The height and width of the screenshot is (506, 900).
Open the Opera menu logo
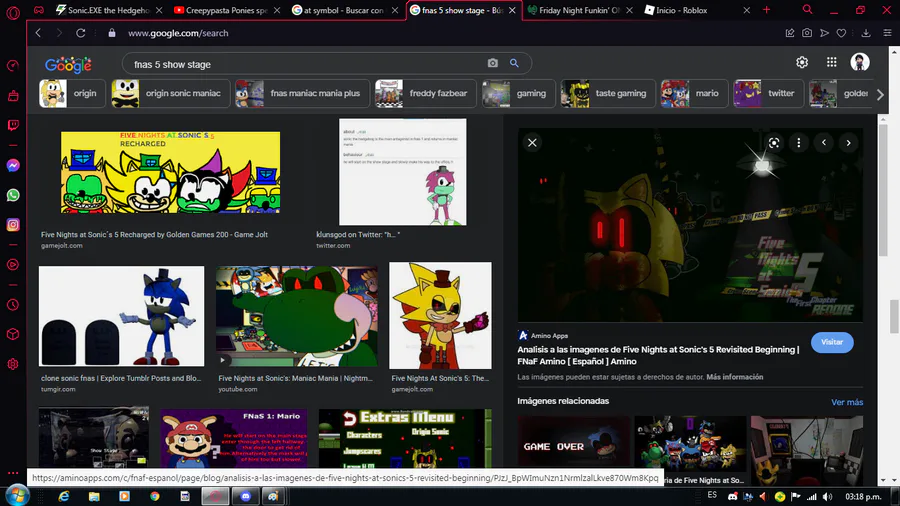(13, 12)
